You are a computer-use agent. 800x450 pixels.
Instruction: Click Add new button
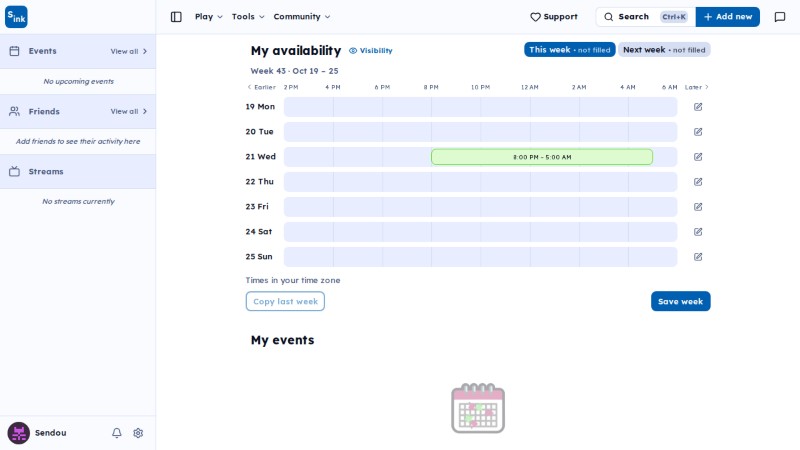pos(728,17)
